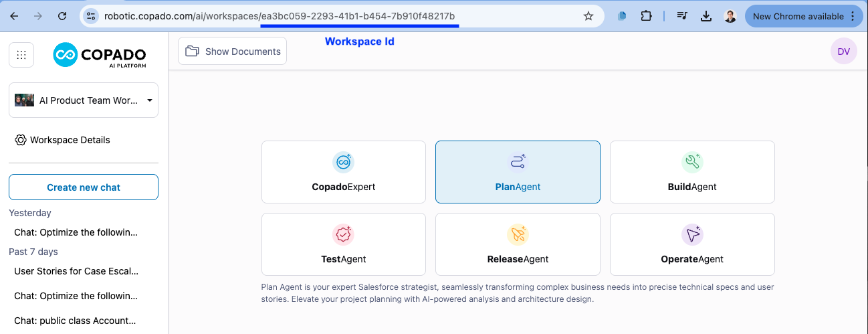Open the public class Account chat
The width and height of the screenshot is (868, 334).
click(76, 321)
